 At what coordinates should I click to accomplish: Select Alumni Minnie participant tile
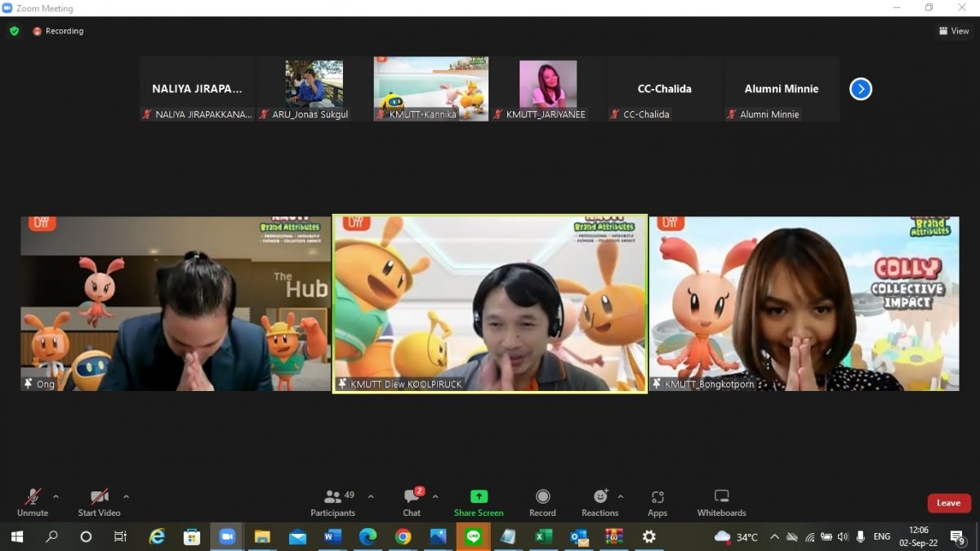click(782, 89)
